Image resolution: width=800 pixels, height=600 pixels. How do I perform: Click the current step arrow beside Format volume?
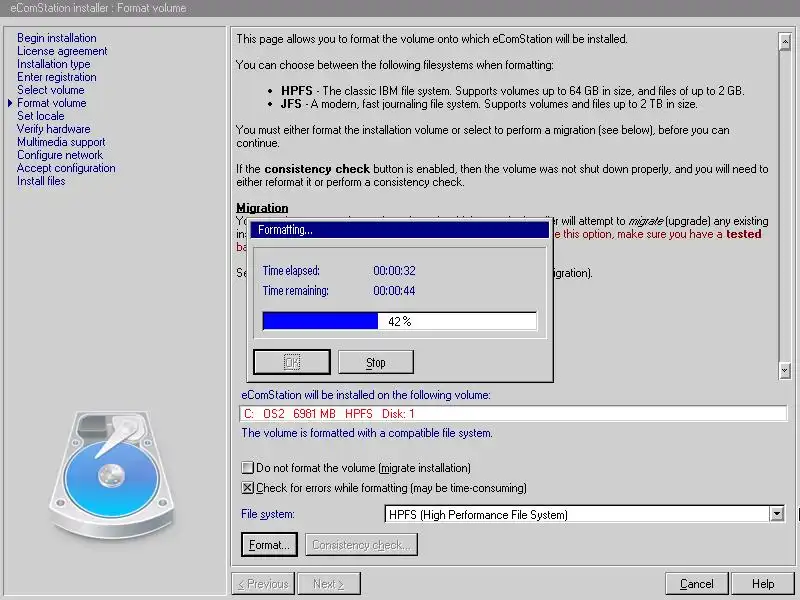[x=10, y=103]
